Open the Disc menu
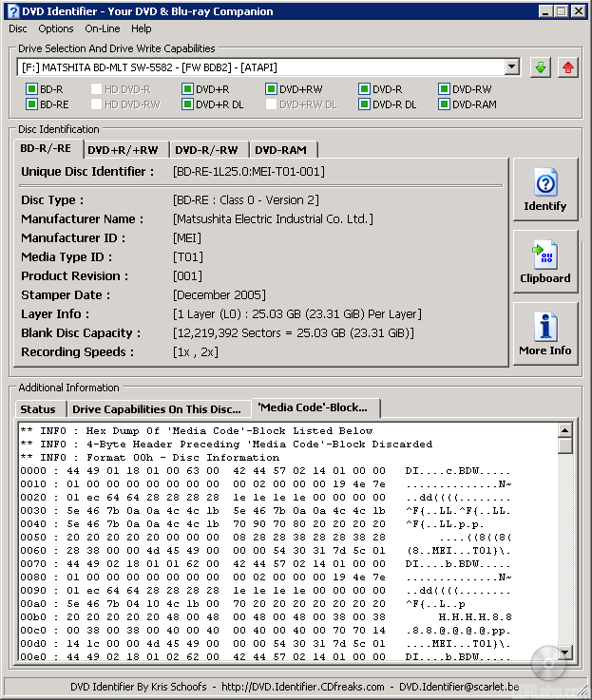Screen dimensions: 592x700 coord(18,29)
